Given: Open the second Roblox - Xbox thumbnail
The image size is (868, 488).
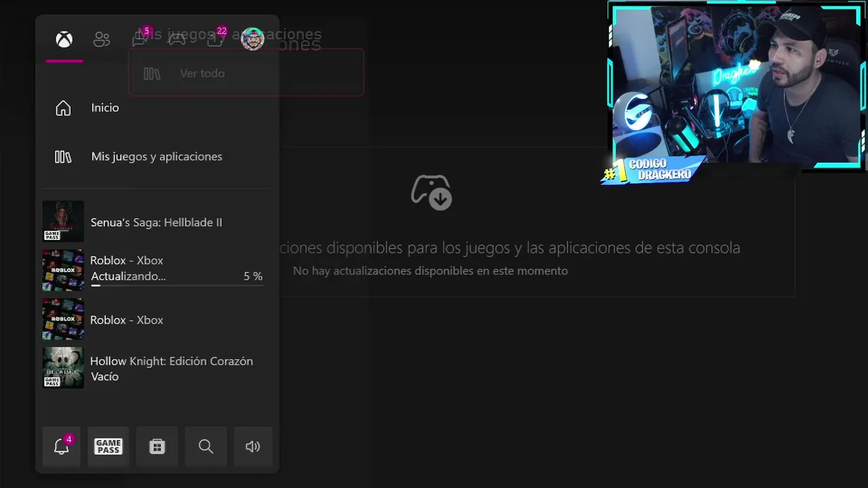Looking at the screenshot, I should (63, 319).
